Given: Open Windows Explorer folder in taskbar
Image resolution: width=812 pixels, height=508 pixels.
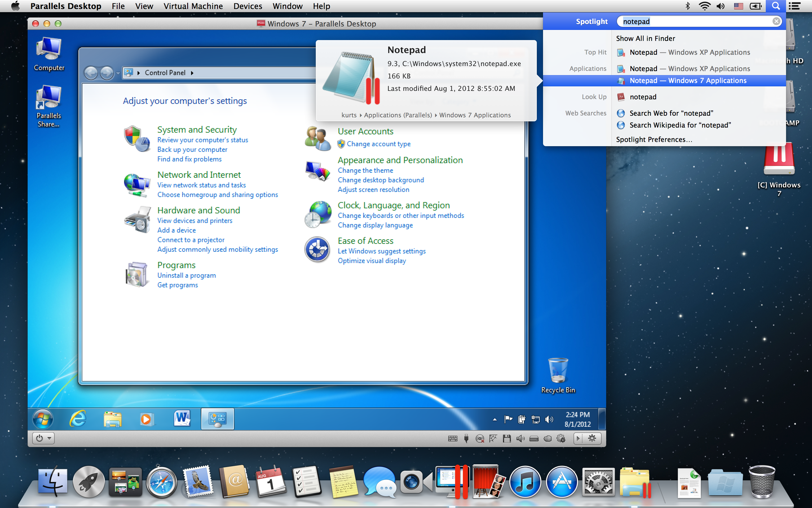Looking at the screenshot, I should pos(112,419).
